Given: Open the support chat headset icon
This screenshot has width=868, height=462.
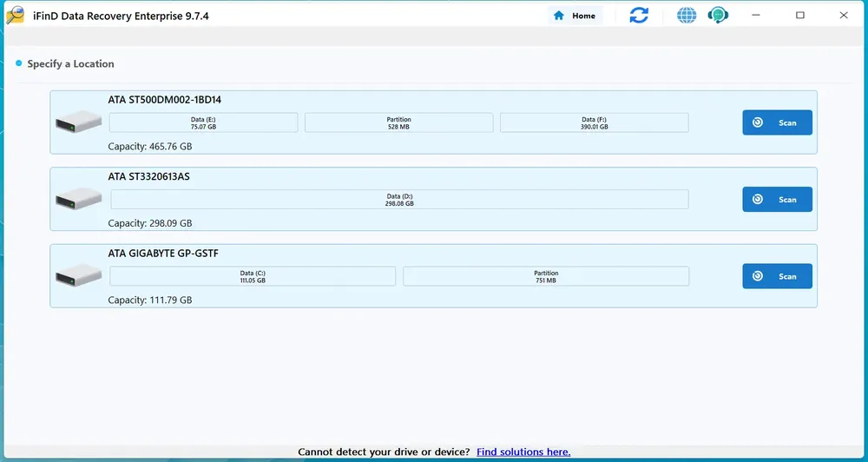Looking at the screenshot, I should coord(718,16).
